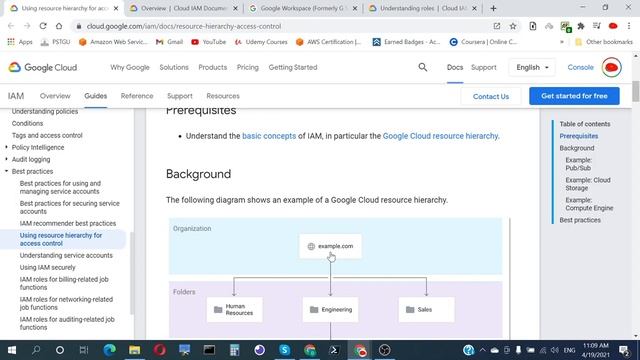The height and width of the screenshot is (360, 640).
Task: Click the volume speaker tray icon
Action: click(554, 350)
